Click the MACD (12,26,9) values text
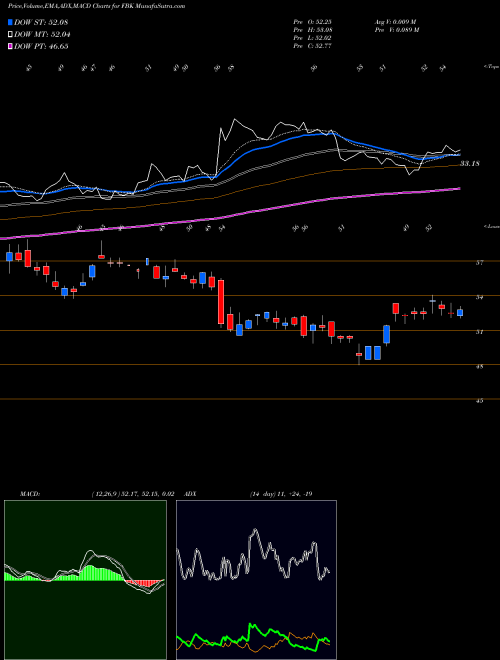 [x=133, y=494]
